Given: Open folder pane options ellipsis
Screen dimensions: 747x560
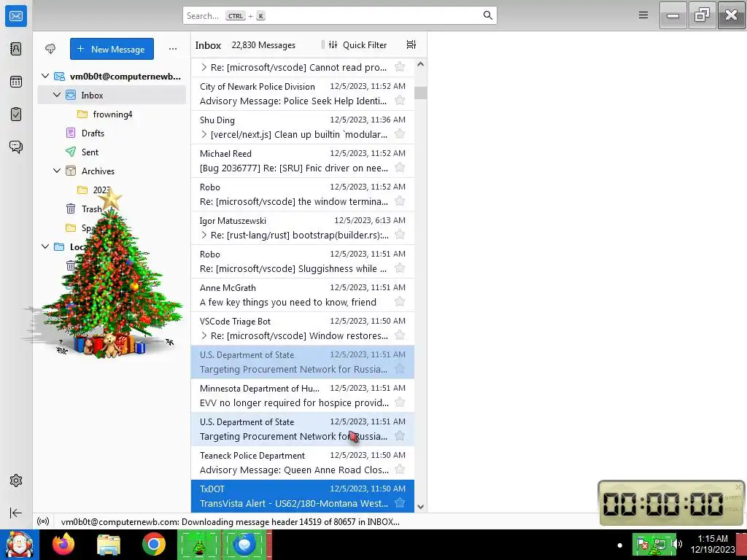Looking at the screenshot, I should pyautogui.click(x=173, y=49).
